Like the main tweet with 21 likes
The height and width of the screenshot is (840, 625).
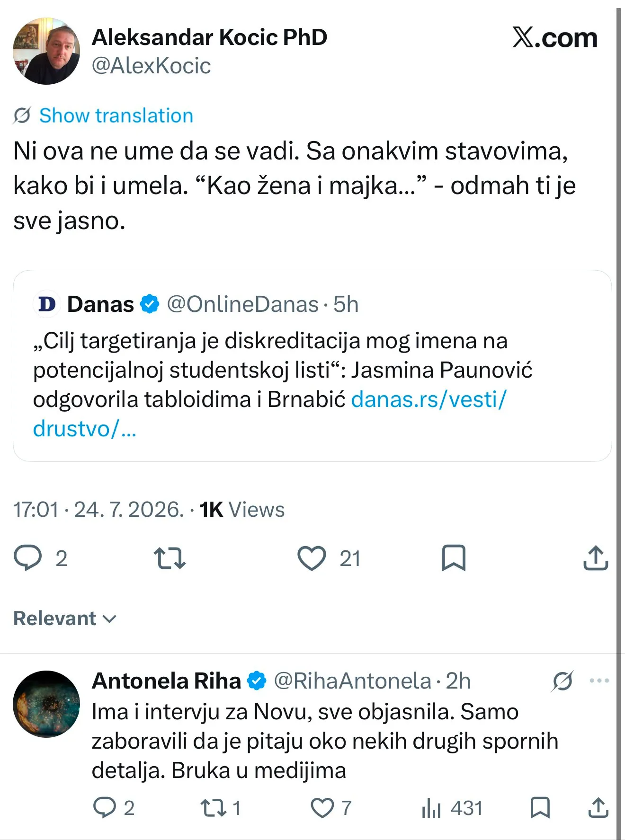click(x=312, y=558)
